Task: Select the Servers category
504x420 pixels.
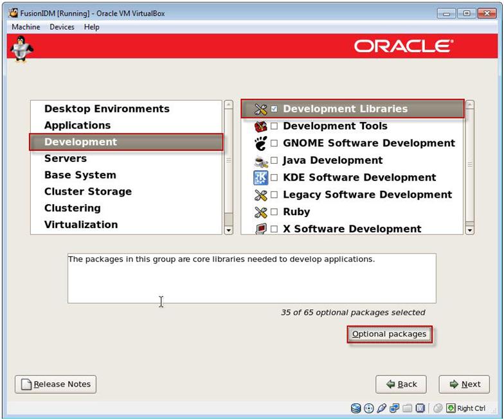Action: (x=126, y=158)
